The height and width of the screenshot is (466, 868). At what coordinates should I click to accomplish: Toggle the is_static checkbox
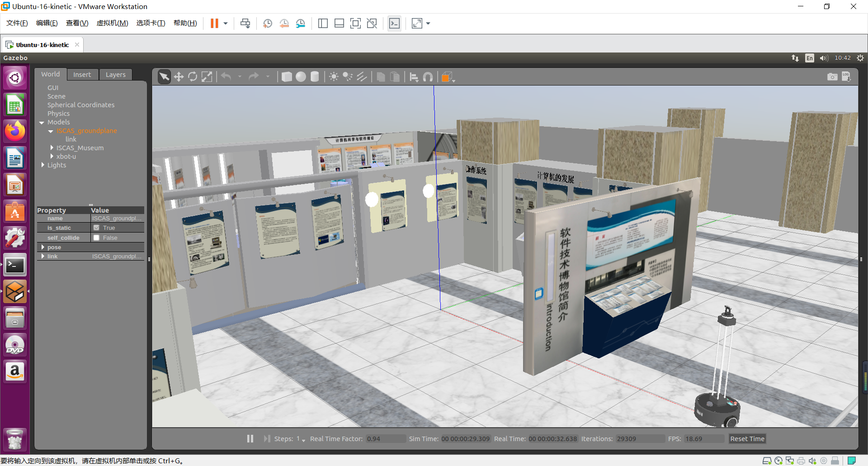coord(96,228)
